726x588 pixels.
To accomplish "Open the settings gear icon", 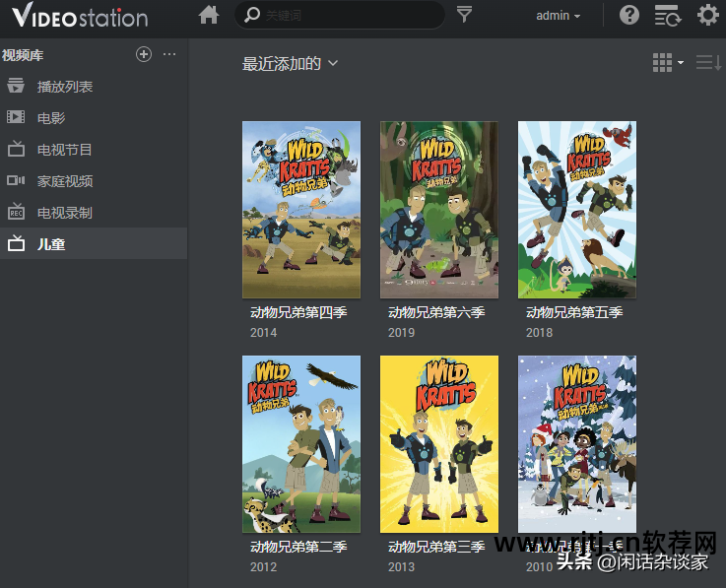I will tap(708, 15).
